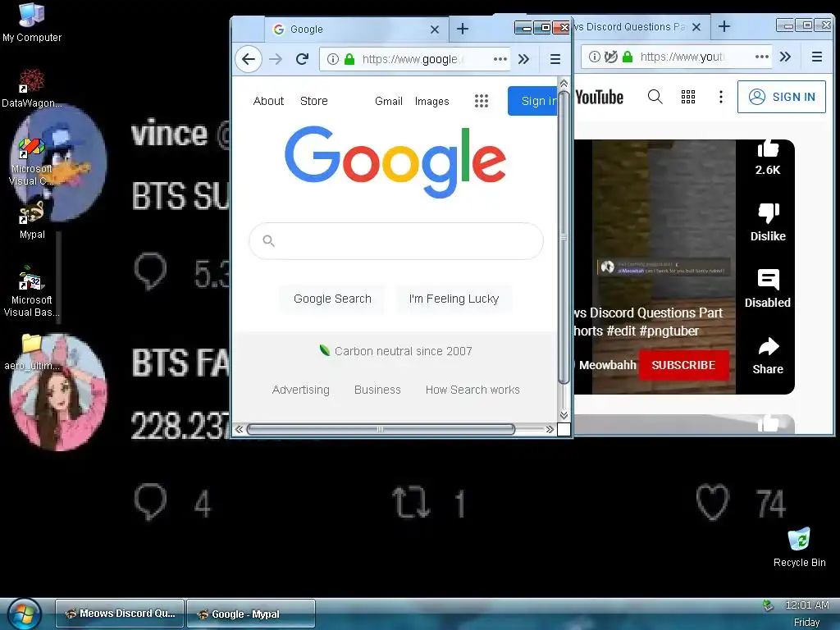
Task: Switch to Google - Mypal taskbar button
Action: tap(251, 614)
